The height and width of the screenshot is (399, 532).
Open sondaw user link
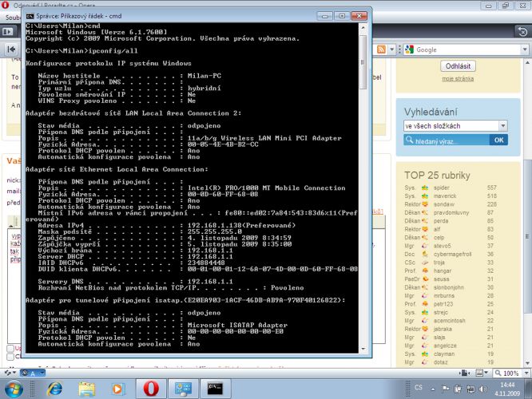(444, 204)
